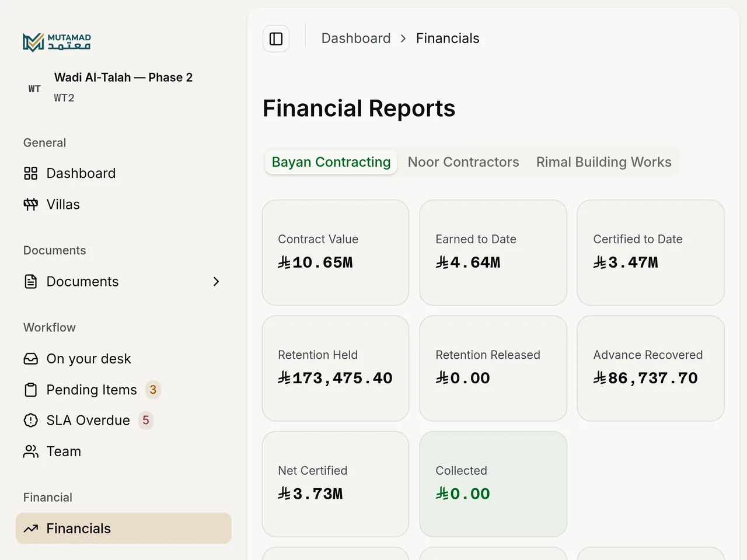Click the breadcrumb separator chevron
The height and width of the screenshot is (560, 747).
click(403, 38)
